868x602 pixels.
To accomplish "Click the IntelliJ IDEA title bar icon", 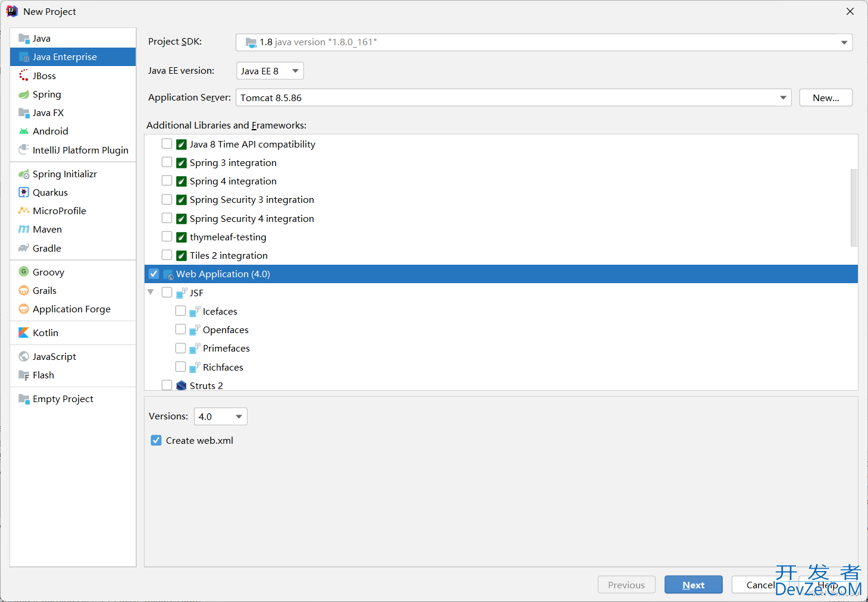I will [x=12, y=11].
